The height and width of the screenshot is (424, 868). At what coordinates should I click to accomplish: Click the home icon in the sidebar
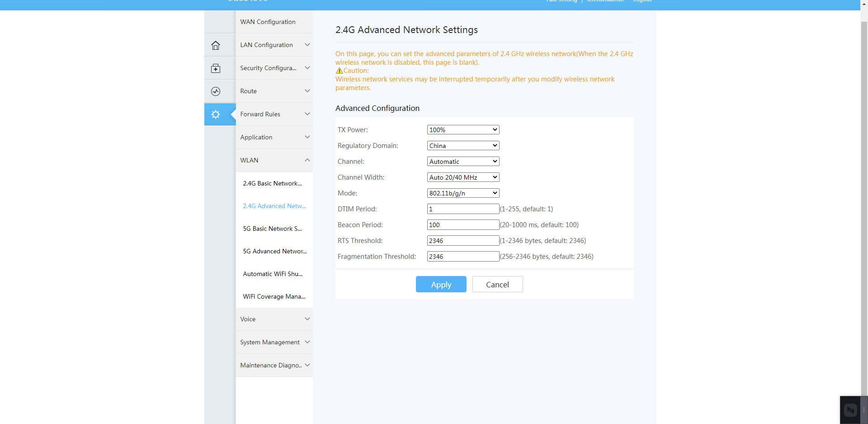click(216, 45)
